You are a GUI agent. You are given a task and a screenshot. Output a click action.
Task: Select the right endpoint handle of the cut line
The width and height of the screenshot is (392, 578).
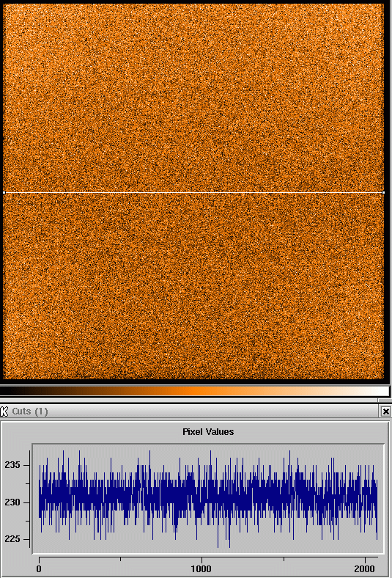tap(383, 192)
